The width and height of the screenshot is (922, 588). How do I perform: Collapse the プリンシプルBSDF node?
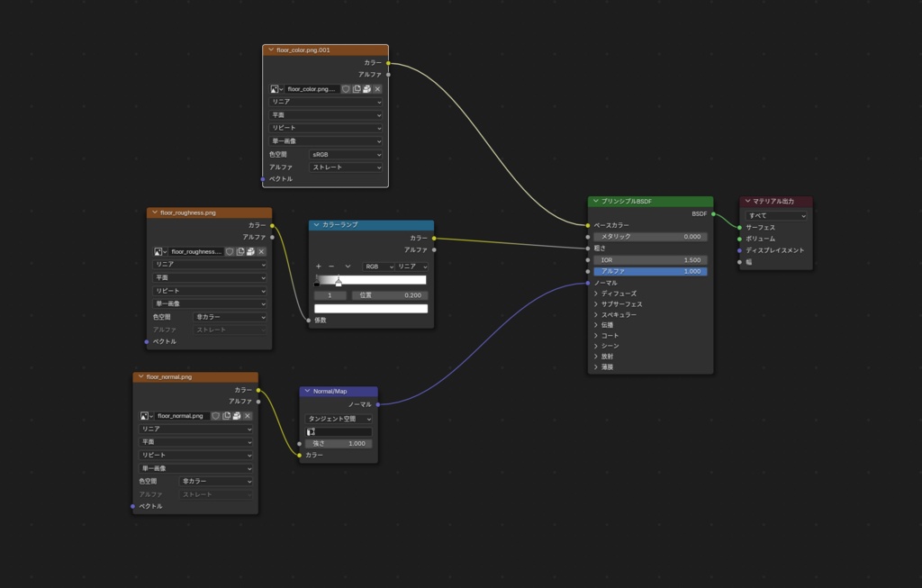coord(596,201)
